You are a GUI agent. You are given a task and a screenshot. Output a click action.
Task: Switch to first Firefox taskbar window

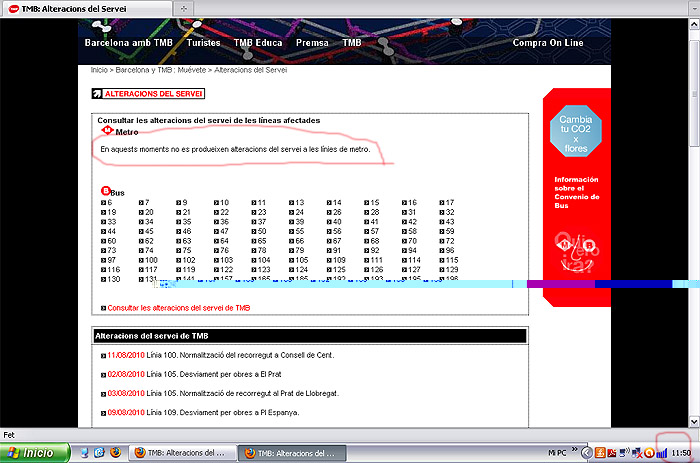(x=183, y=453)
